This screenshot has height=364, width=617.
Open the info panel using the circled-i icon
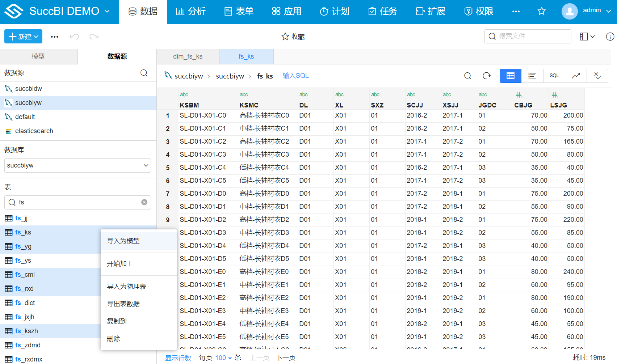pos(610,36)
